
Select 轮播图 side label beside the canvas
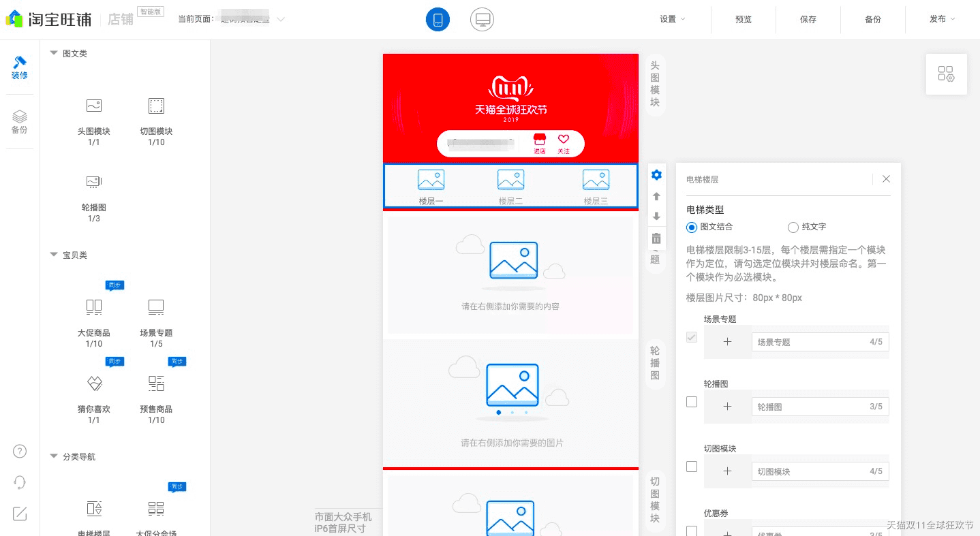(x=655, y=363)
